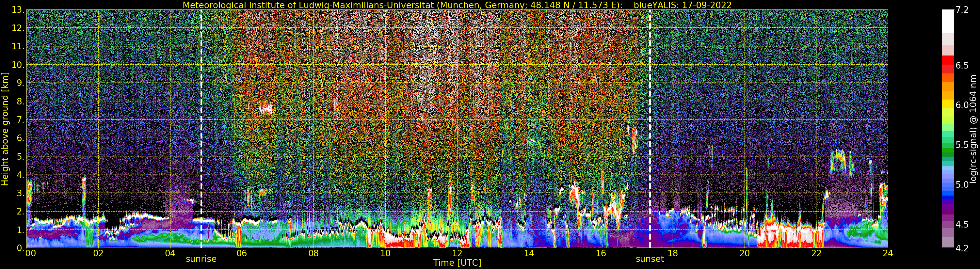Click the colorbar value '5.0'
This screenshot has height=269, width=980.
pyautogui.click(x=962, y=184)
